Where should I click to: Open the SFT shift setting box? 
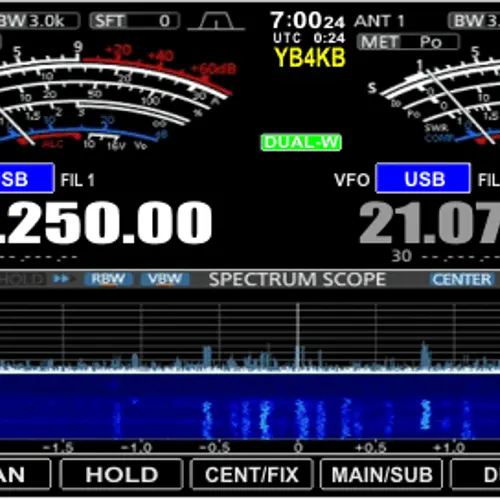click(x=135, y=21)
